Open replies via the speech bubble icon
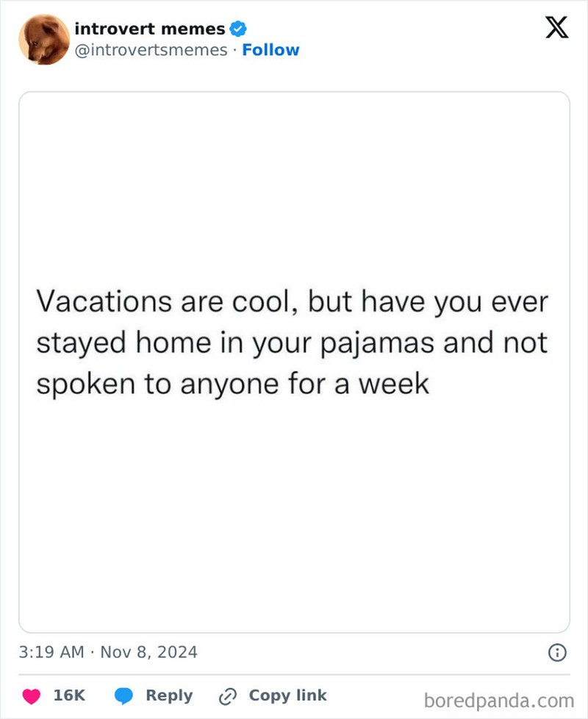The image size is (588, 719). 125,695
